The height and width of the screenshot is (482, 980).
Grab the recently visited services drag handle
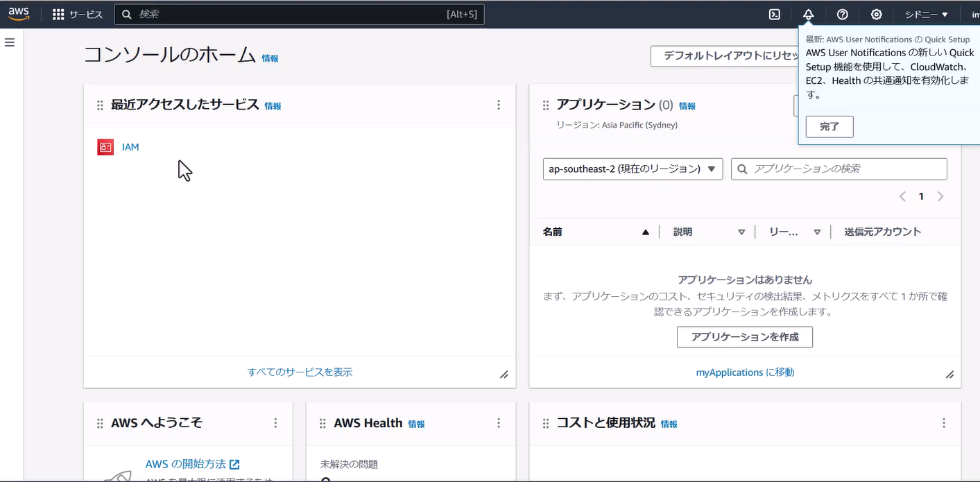tap(100, 105)
